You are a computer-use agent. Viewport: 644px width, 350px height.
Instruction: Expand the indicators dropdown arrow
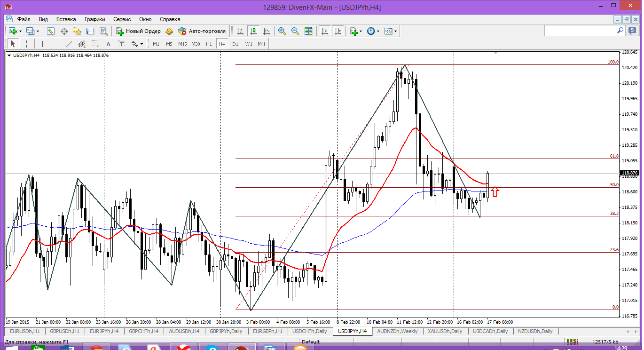tap(361, 32)
